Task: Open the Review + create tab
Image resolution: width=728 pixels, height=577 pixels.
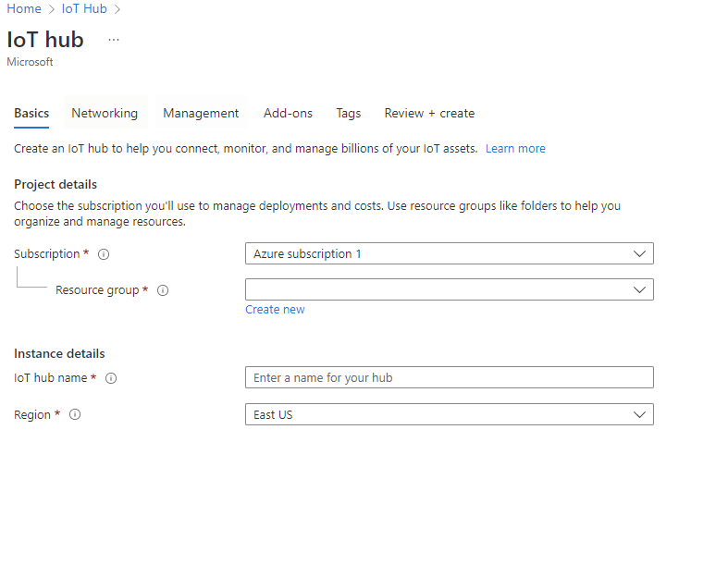Action: pos(429,113)
